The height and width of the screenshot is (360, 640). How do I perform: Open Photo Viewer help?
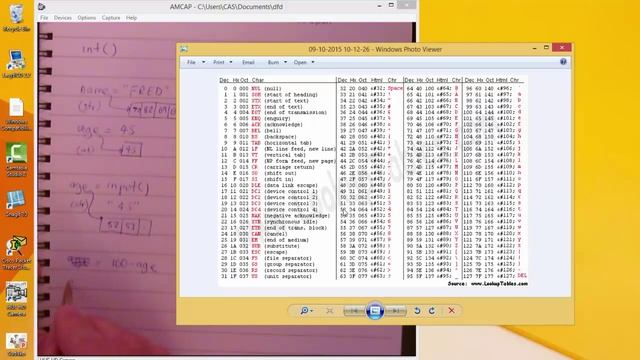tap(563, 62)
